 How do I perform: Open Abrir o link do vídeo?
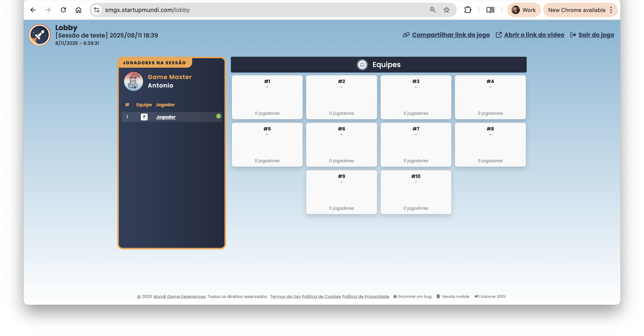click(x=534, y=35)
